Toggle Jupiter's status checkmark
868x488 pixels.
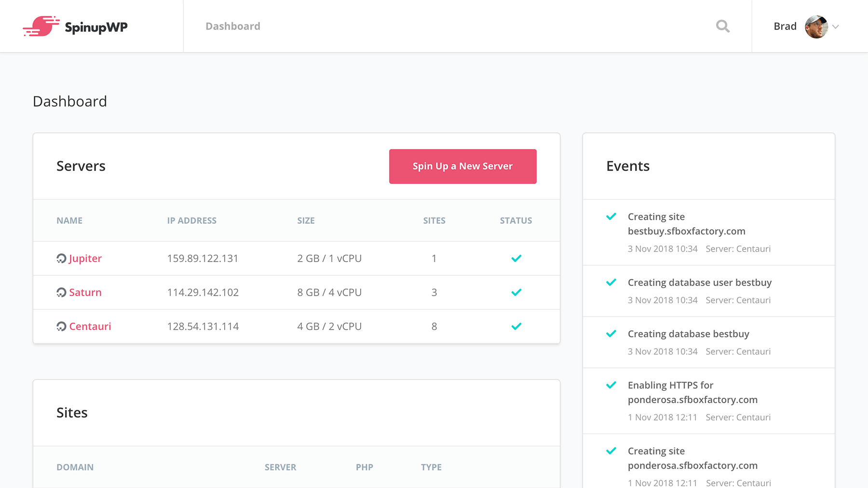click(516, 258)
